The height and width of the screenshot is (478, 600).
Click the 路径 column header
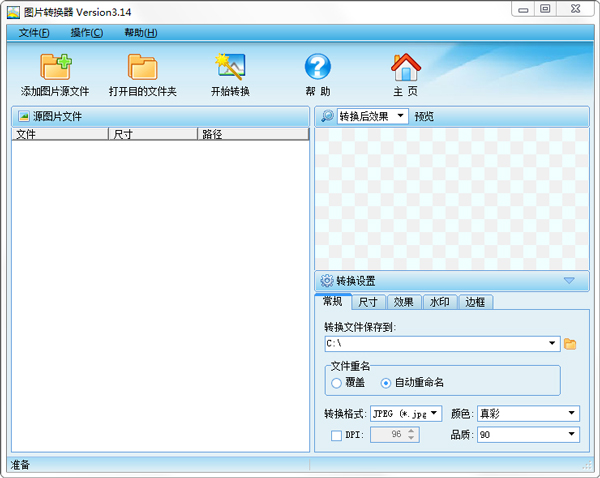pos(253,133)
